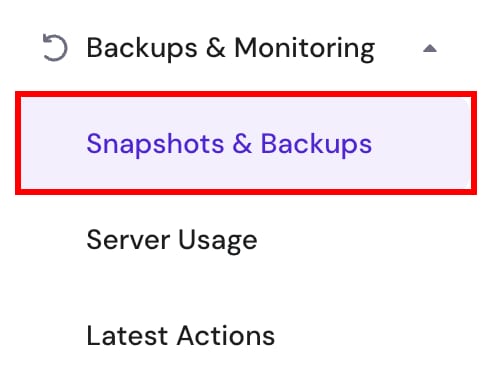
Task: Click the active lavender-highlighted menu row
Action: click(246, 143)
